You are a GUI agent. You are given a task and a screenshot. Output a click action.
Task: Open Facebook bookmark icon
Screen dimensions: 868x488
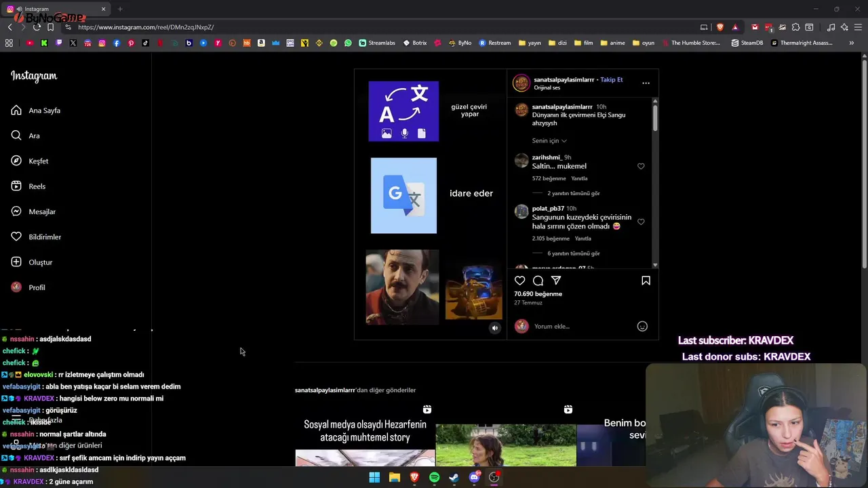pyautogui.click(x=117, y=43)
